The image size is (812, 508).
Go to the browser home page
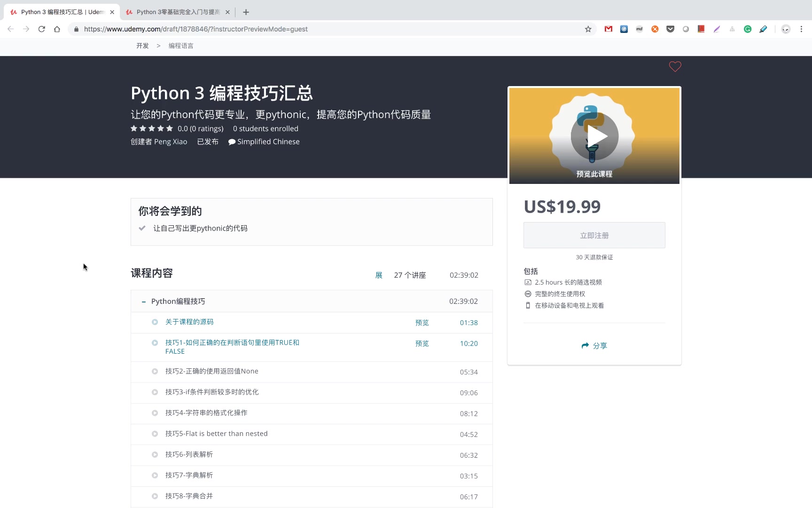[57, 29]
